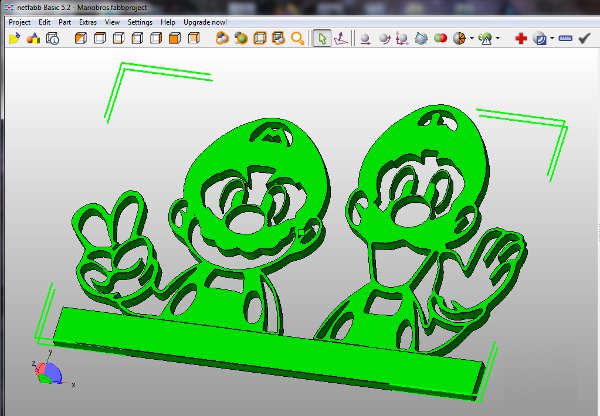Click the Upgrade now! menu link
600x416 pixels.
[205, 22]
